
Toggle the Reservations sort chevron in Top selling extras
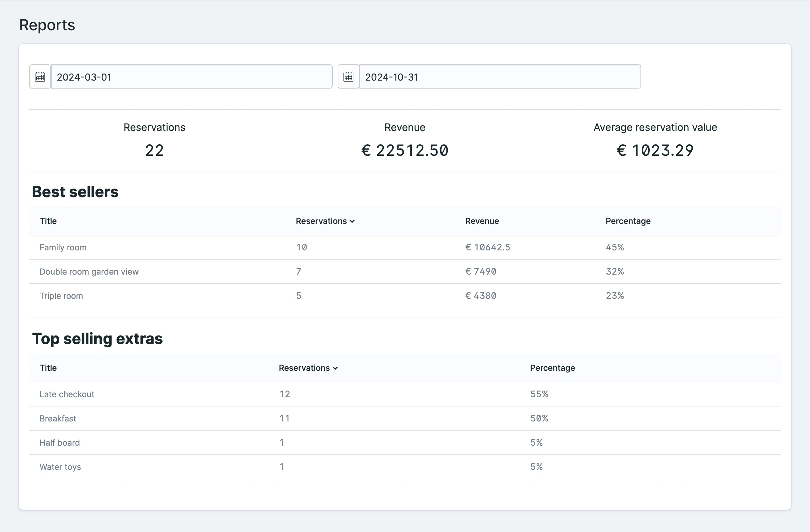click(335, 368)
